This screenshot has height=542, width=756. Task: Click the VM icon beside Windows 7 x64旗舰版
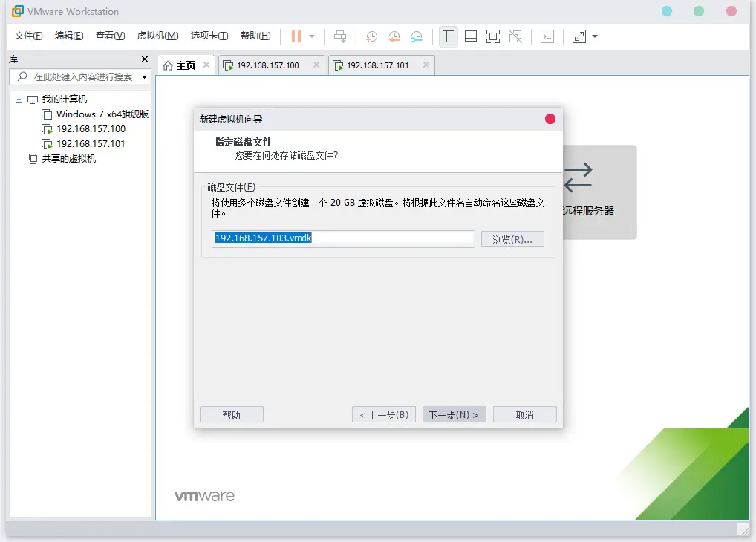tap(47, 114)
